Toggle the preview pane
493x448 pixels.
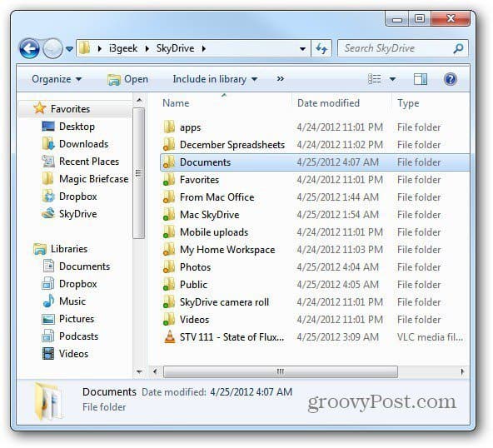click(x=420, y=79)
